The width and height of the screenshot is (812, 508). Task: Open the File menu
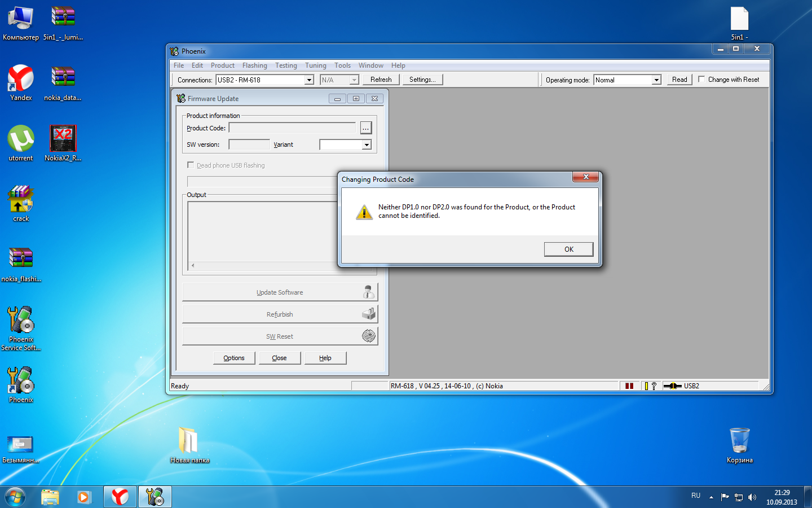tap(179, 65)
